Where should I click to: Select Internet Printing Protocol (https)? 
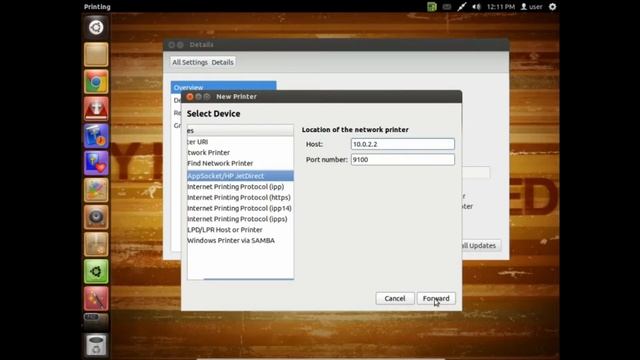pyautogui.click(x=240, y=197)
